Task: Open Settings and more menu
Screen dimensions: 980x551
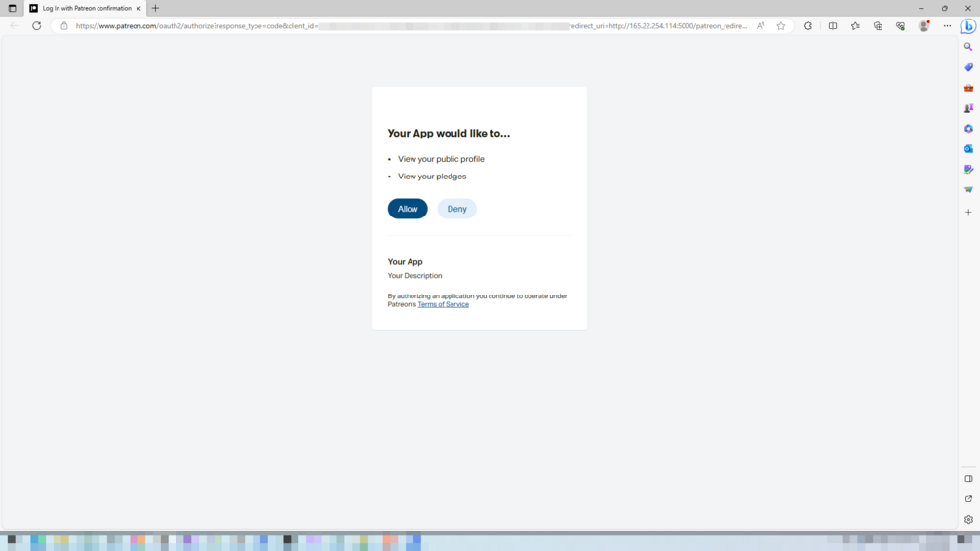Action: (947, 26)
